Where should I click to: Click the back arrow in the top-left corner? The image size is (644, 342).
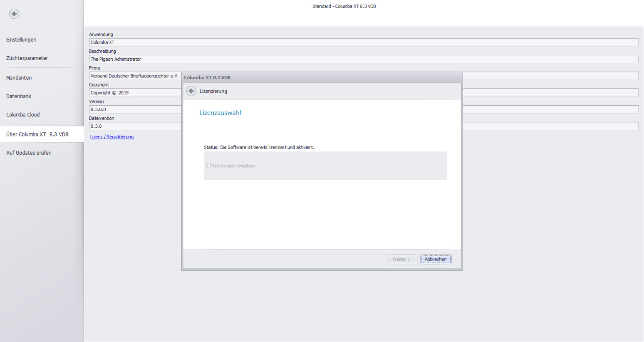[x=14, y=14]
